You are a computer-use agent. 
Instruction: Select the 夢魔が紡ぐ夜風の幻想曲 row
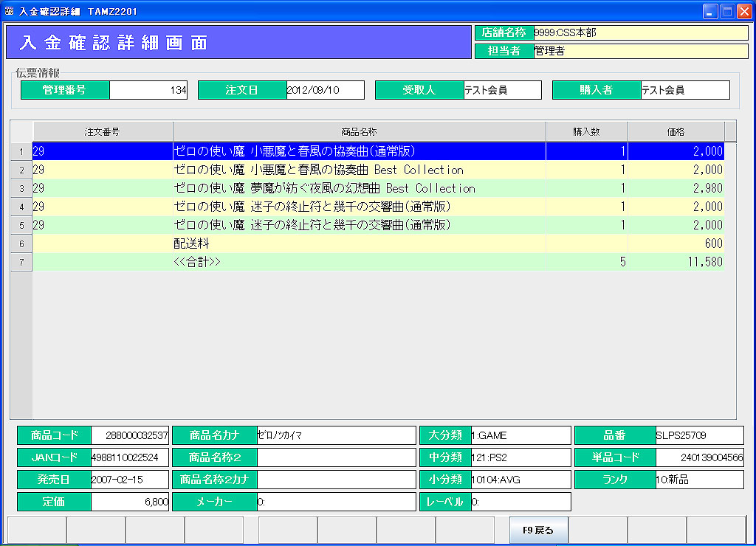pos(323,188)
